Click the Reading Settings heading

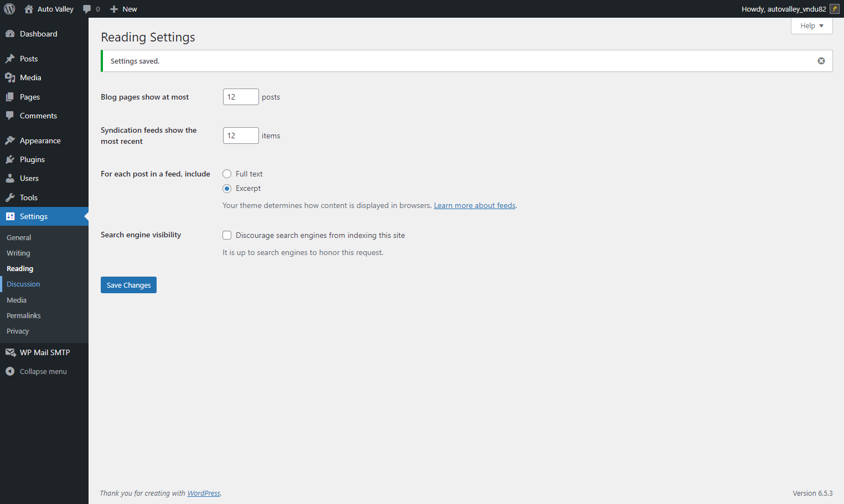(x=148, y=37)
